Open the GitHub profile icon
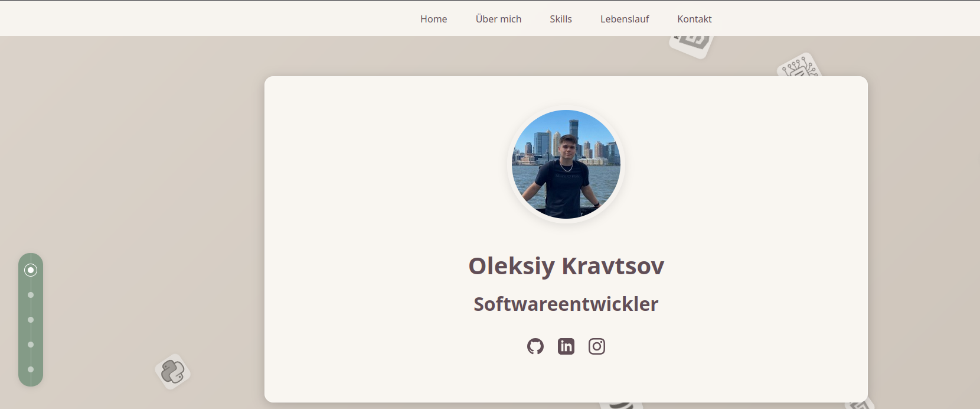The height and width of the screenshot is (409, 980). (535, 346)
